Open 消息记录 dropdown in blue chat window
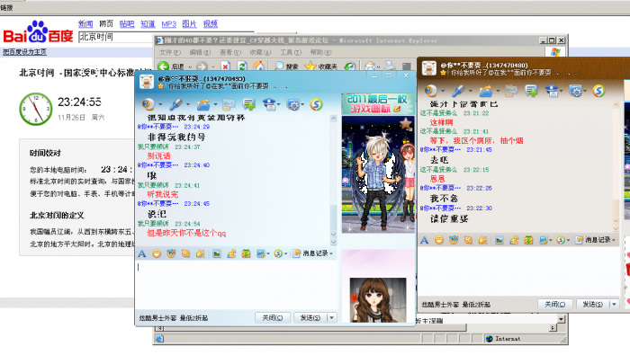 pos(313,253)
